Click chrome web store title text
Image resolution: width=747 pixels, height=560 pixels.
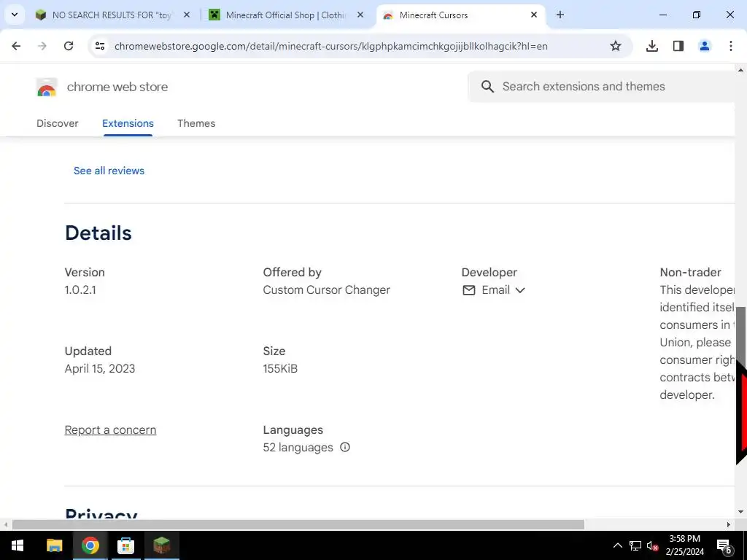pyautogui.click(x=117, y=87)
